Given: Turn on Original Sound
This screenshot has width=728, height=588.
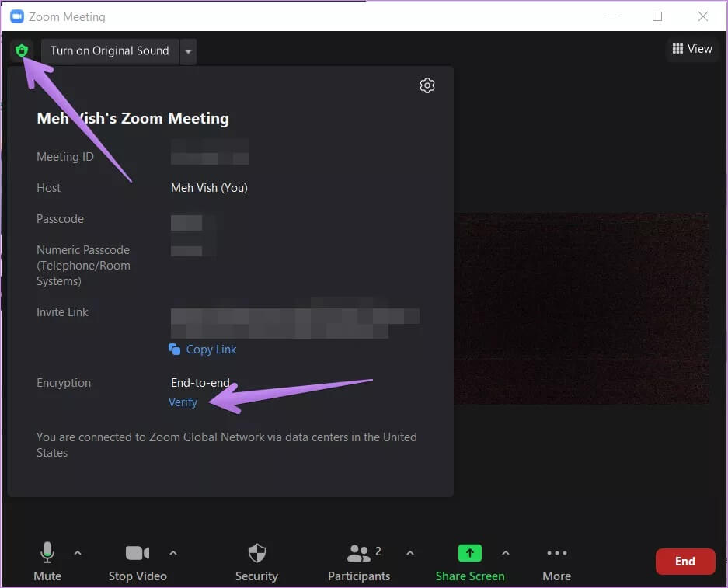Looking at the screenshot, I should point(110,50).
